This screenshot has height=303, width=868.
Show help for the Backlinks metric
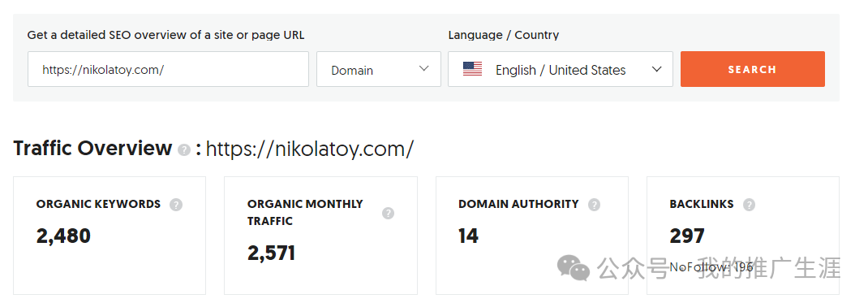[749, 205]
